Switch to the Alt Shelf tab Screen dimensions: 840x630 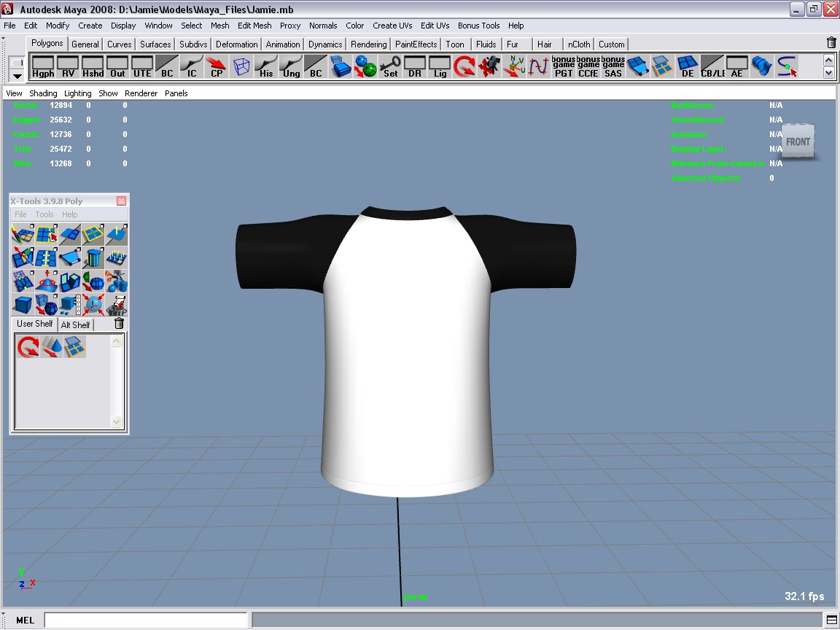coord(76,324)
